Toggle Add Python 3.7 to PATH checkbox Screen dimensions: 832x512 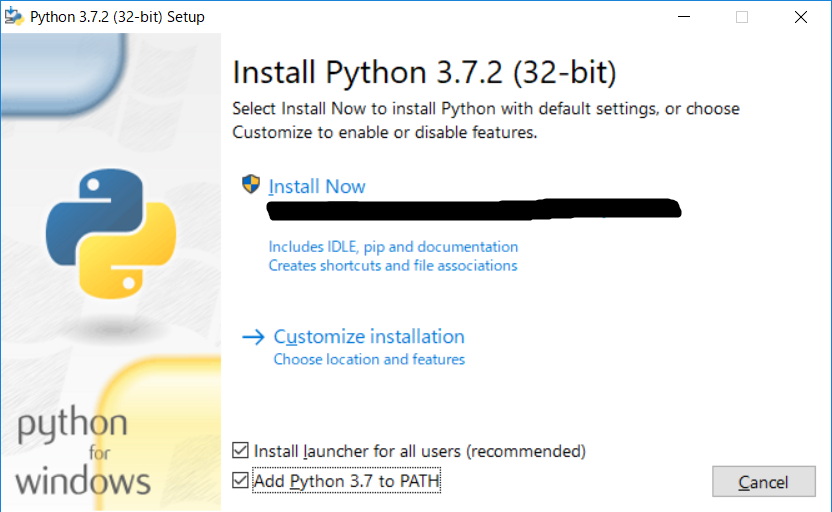click(240, 480)
